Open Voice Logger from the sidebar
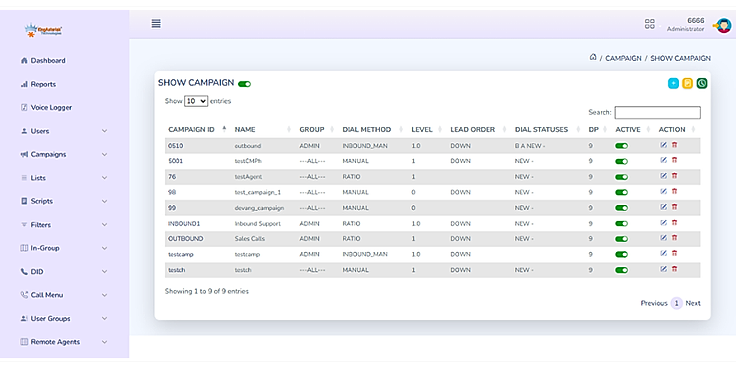Image resolution: width=736 pixels, height=368 pixels. (46, 107)
